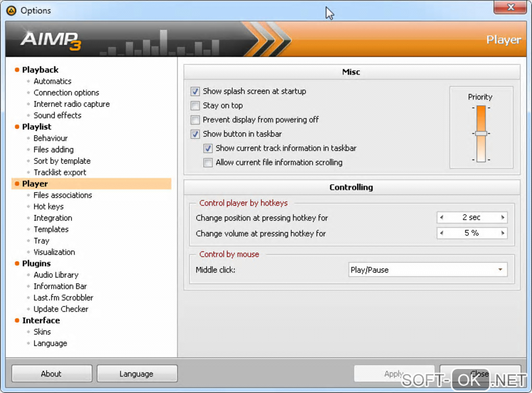Open Sort by template settings

[62, 161]
